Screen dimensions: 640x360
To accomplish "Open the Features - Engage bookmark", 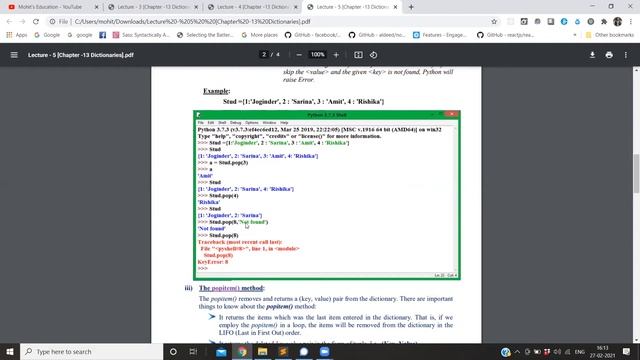I will click(x=440, y=35).
